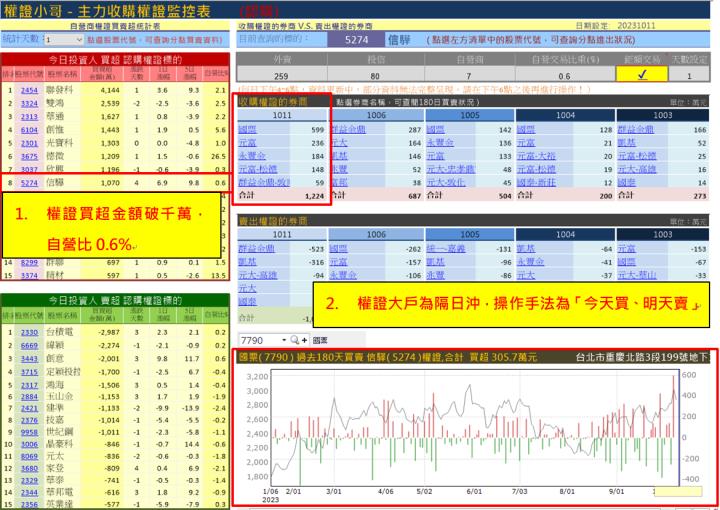
Task: Open the 統計天數 dropdown showing 1
Action: click(64, 40)
